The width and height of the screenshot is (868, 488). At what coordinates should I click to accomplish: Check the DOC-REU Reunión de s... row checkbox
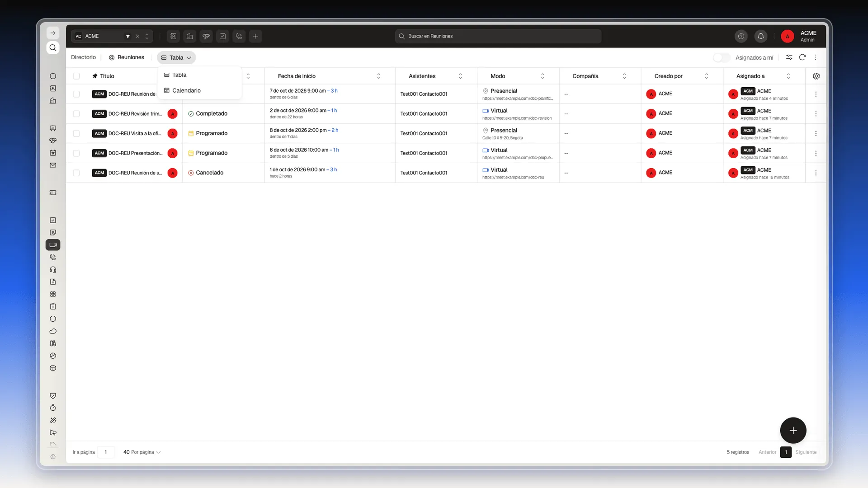[76, 173]
